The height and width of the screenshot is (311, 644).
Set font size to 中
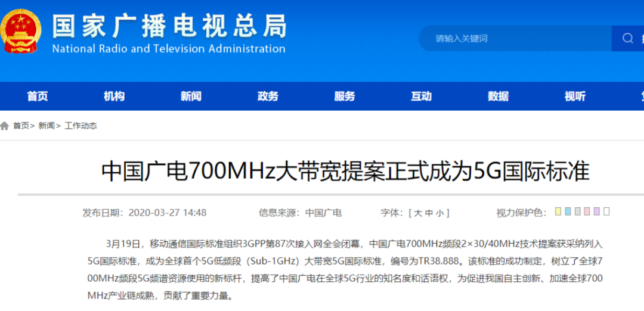429,213
